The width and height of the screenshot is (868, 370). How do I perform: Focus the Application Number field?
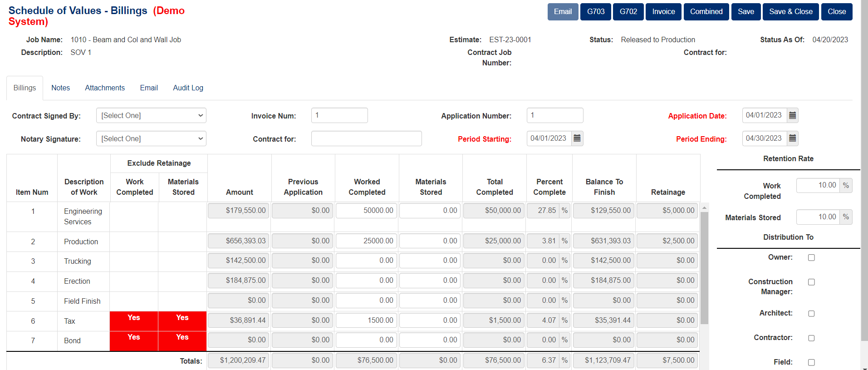tap(555, 115)
